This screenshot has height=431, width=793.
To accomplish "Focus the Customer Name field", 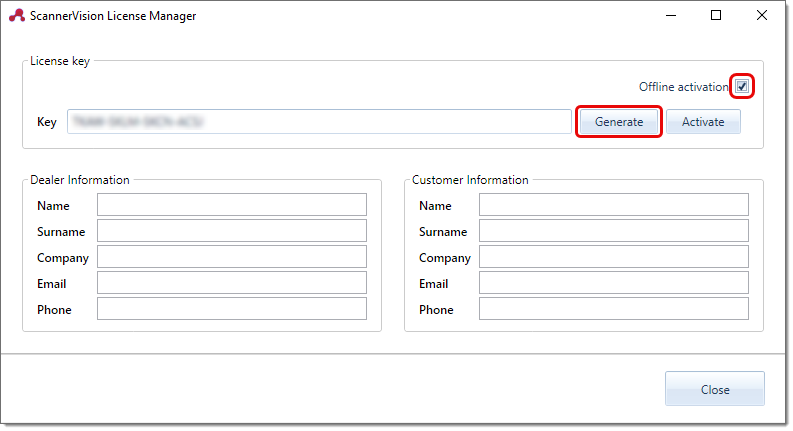I will click(613, 205).
